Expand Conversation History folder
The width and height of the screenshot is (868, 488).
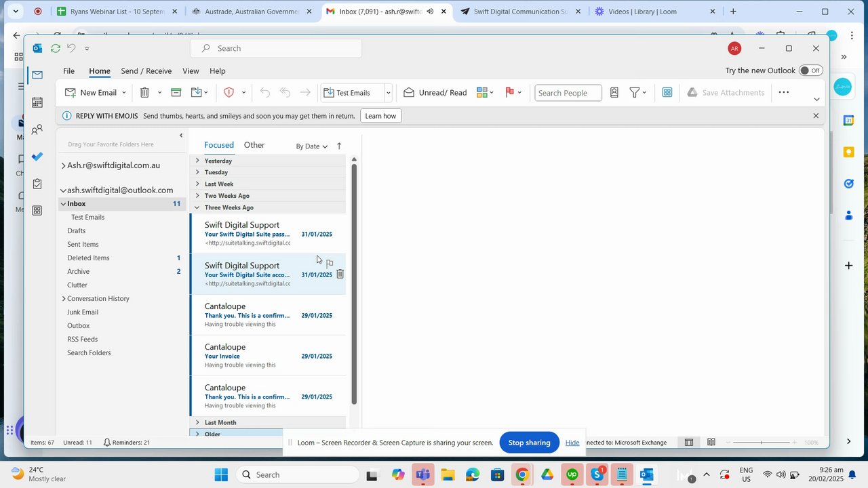(x=64, y=299)
